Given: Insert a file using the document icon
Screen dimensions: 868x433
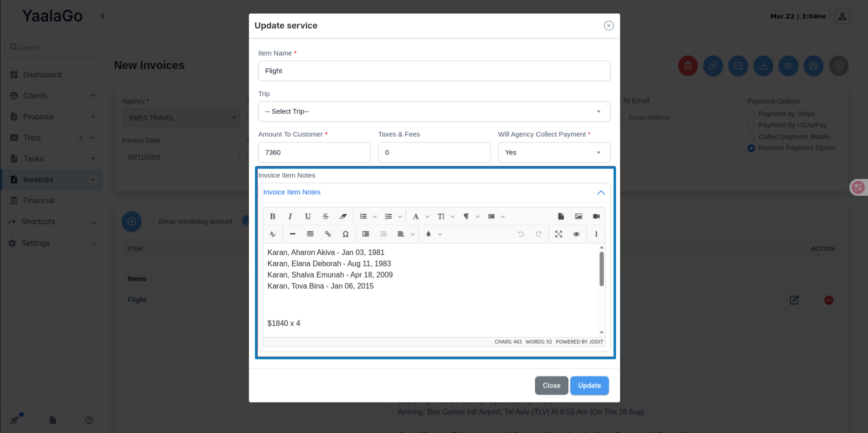Looking at the screenshot, I should [x=561, y=216].
